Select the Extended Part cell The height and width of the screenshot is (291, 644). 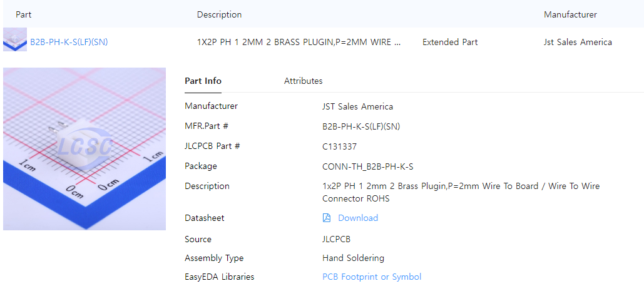(x=450, y=42)
